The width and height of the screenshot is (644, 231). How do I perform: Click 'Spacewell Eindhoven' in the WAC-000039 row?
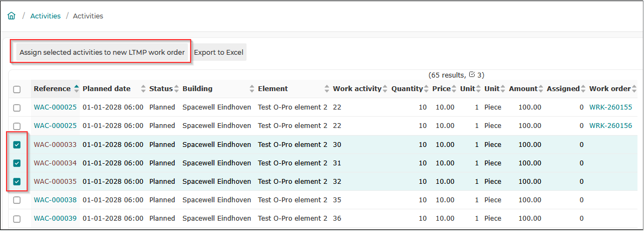(217, 219)
